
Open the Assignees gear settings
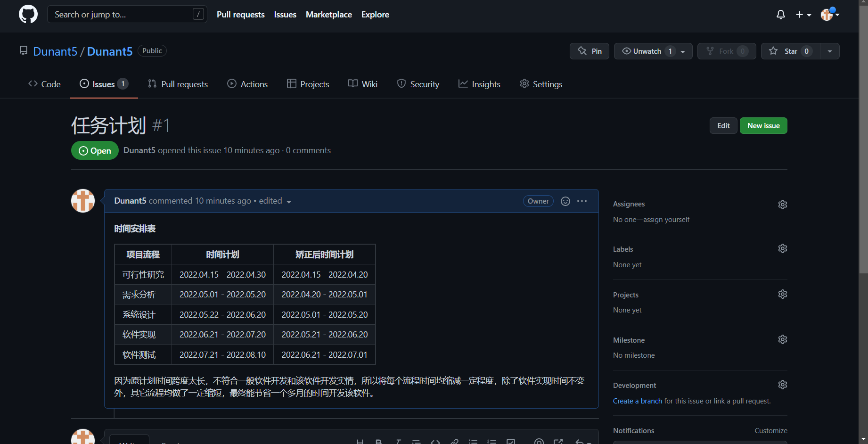pos(783,205)
